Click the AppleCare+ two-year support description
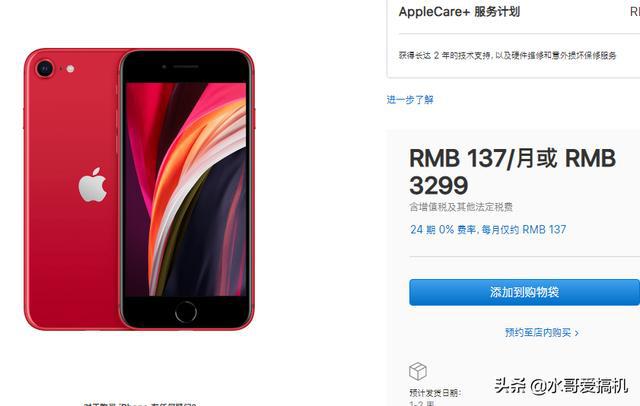Screen dimensions: 640x406 coord(507,55)
